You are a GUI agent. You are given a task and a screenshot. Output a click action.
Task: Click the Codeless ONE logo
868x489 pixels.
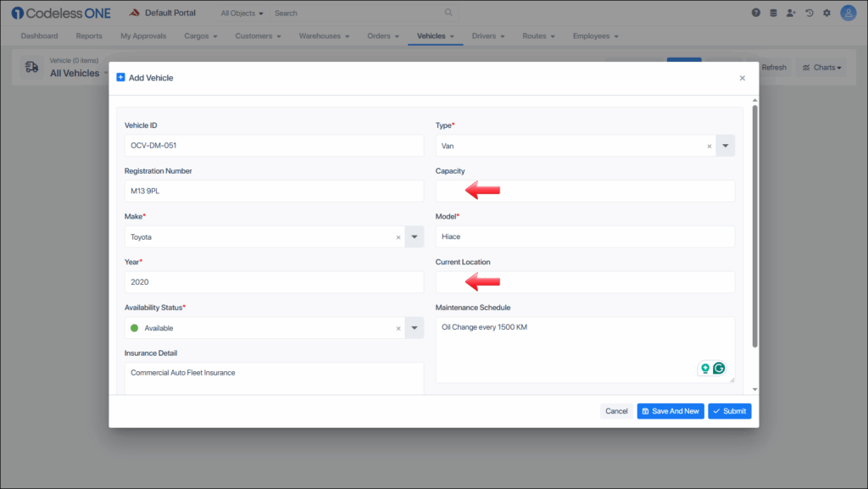(x=60, y=12)
